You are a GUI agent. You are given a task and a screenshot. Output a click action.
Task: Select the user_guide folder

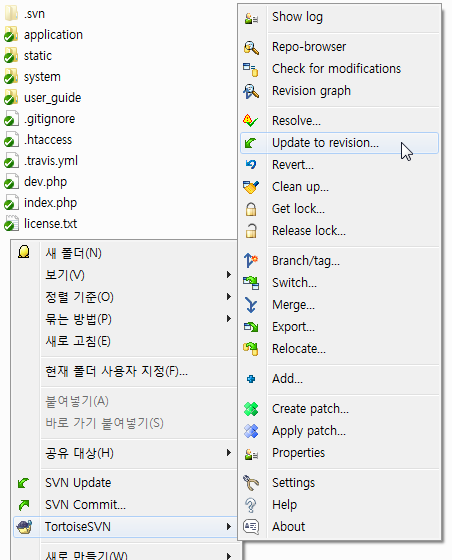42,98
